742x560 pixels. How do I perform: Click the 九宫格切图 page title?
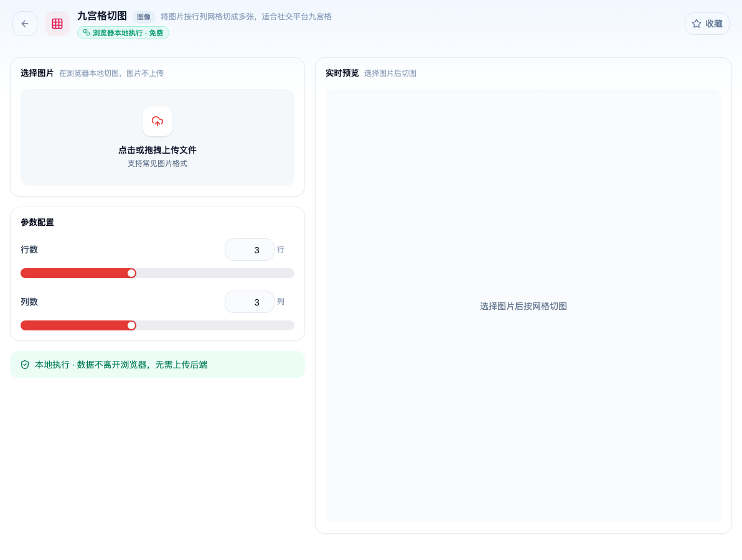pos(102,16)
